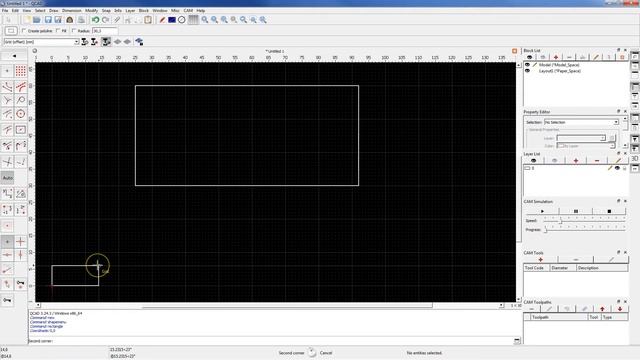Screen dimensions: 640x360
Task: Go back with the left arrow tool button
Action: click(14, 56)
